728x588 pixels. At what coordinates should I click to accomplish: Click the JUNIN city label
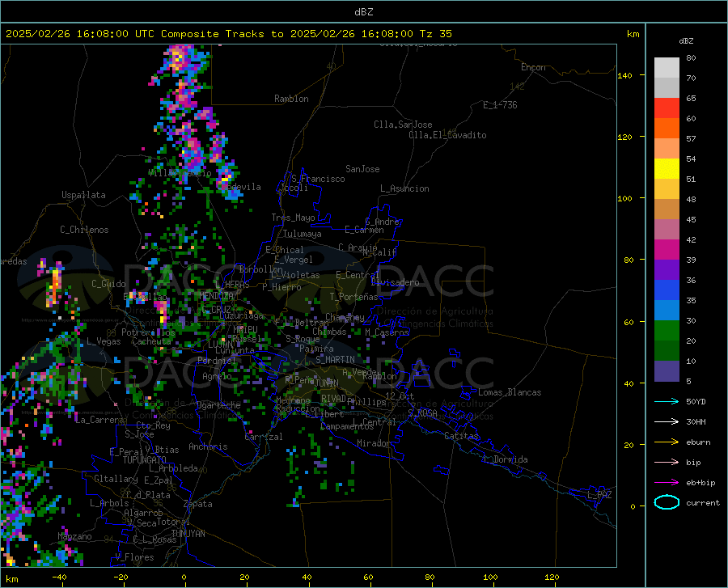(327, 383)
